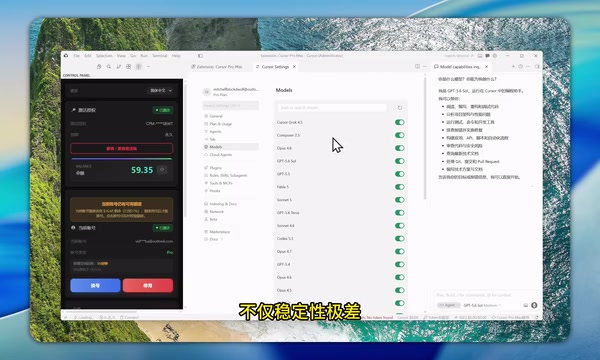Toggle the Fable 5 model switch
Screen dimensions: 600x360
click(x=399, y=187)
